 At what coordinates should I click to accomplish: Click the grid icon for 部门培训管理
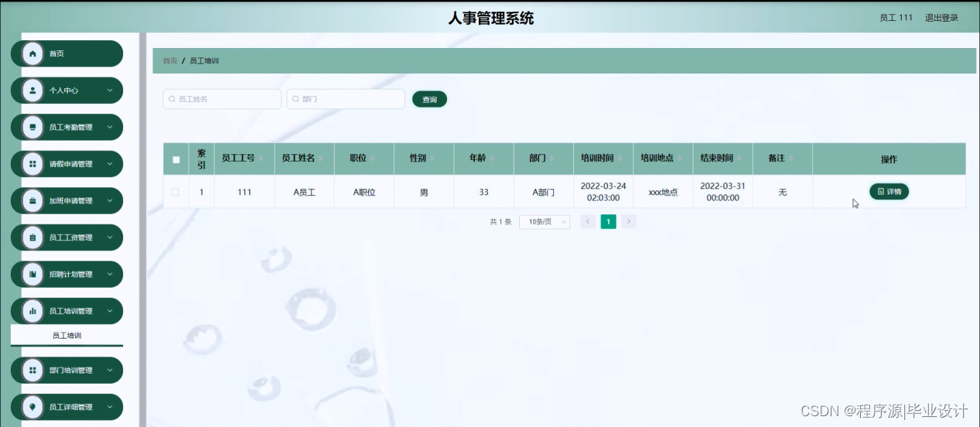point(32,370)
